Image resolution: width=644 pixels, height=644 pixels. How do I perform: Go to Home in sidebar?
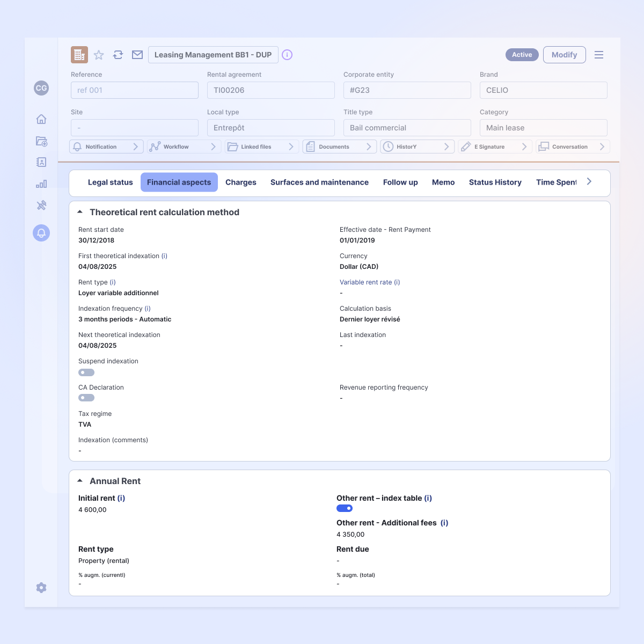click(41, 119)
